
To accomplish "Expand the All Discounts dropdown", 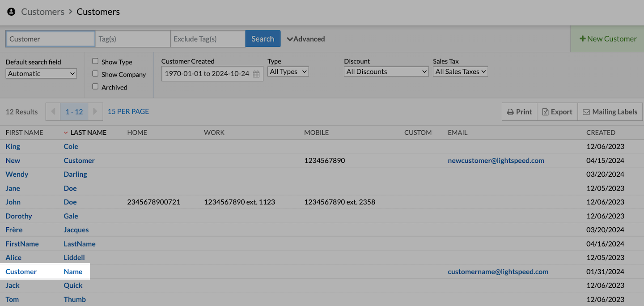I will pyautogui.click(x=386, y=72).
